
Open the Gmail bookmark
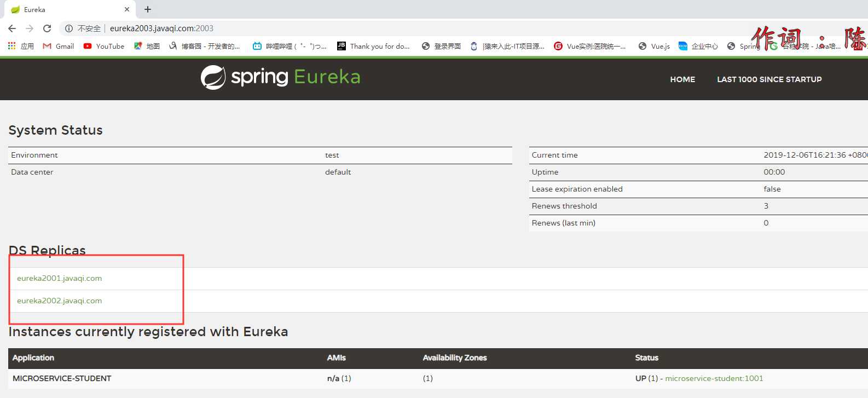58,46
